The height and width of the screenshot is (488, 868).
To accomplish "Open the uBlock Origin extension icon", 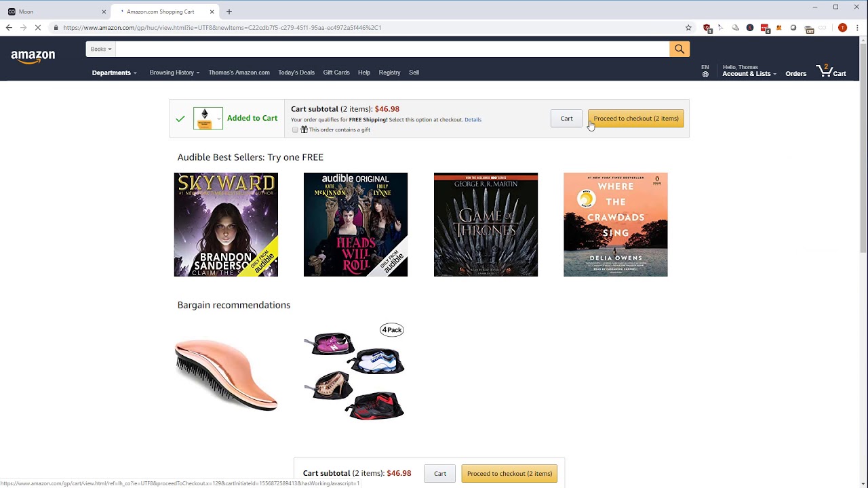I will coord(707,28).
